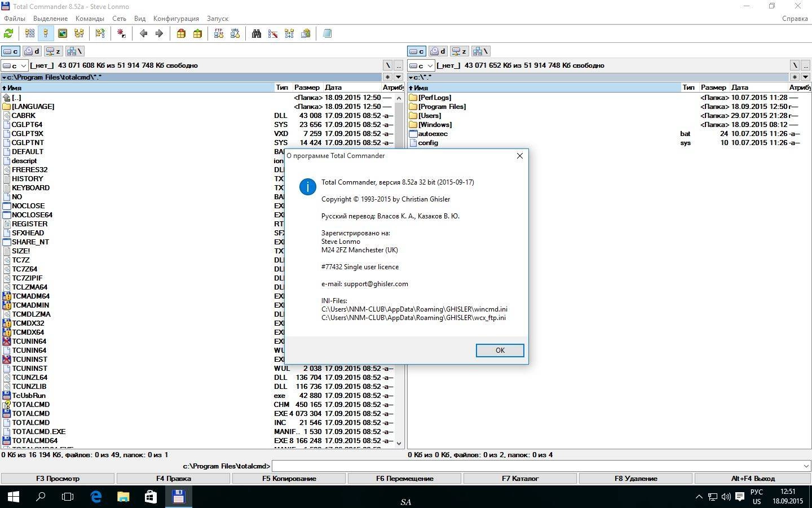Click the unpack files box icon
The height and width of the screenshot is (508, 812).
point(197,34)
